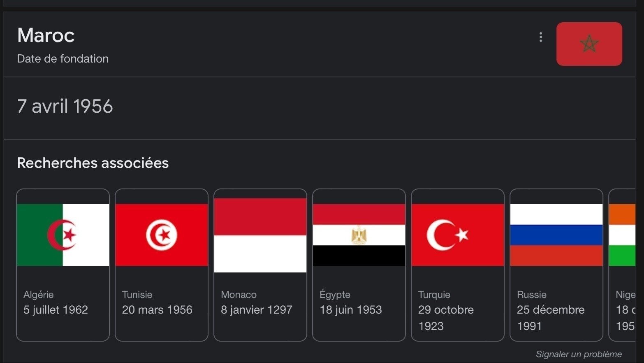Click the Russie 25 décembre 1991 card
644x363 pixels.
point(556,265)
